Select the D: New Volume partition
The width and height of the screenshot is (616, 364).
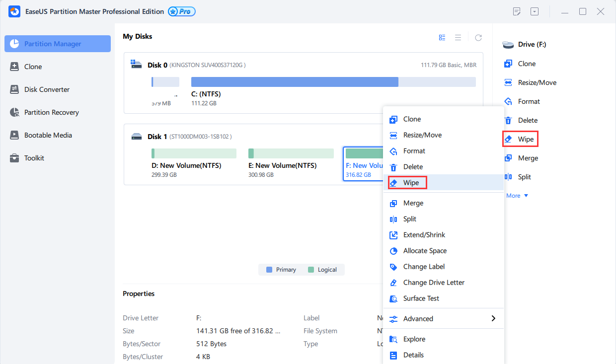[193, 161]
